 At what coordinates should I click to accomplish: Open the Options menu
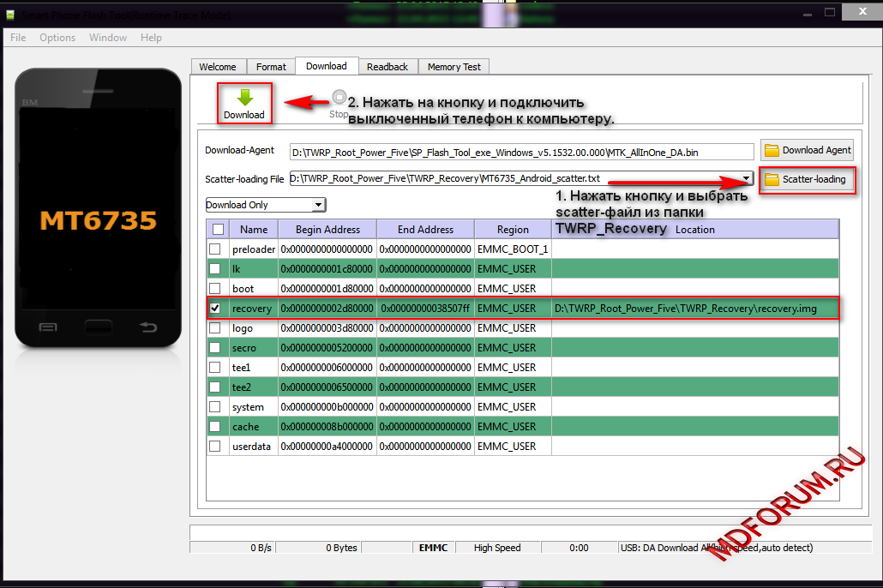57,38
